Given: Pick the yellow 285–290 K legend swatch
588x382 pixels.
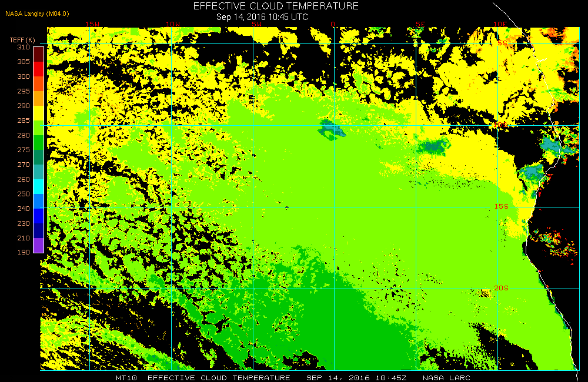Looking at the screenshot, I should coord(38,113).
